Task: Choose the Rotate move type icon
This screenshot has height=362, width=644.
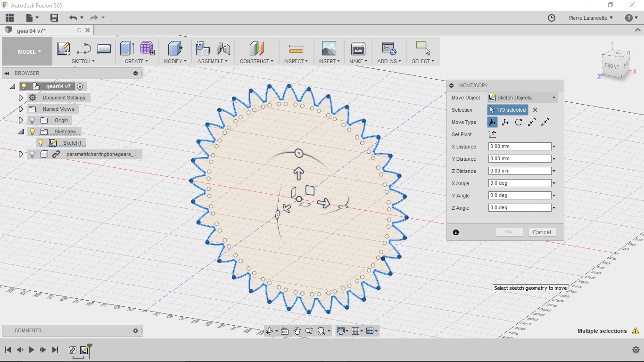Action: [x=519, y=122]
